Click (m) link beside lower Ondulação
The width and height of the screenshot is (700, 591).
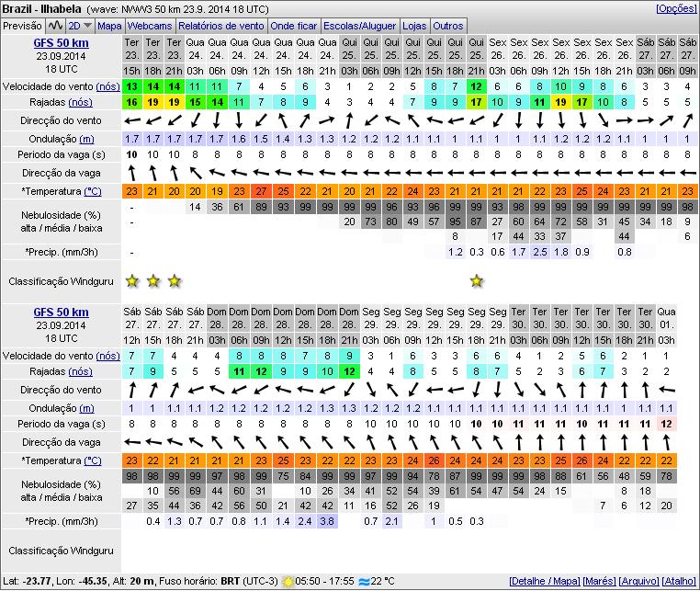(x=86, y=408)
